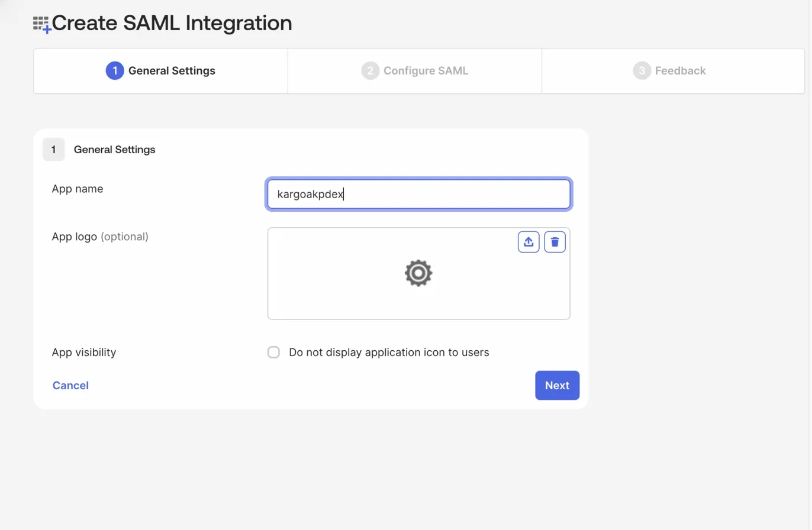Image resolution: width=812 pixels, height=530 pixels.
Task: Go to the General Settings step tab
Action: 160,71
